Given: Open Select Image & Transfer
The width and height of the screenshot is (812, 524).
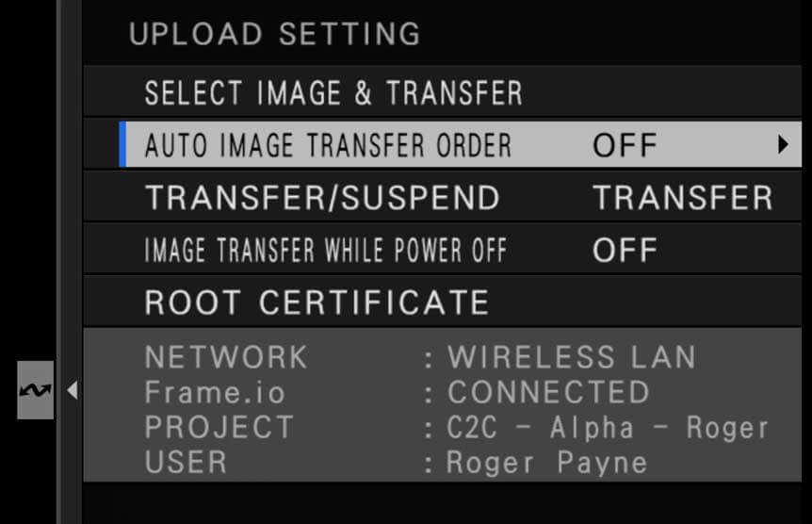Looking at the screenshot, I should [x=333, y=92].
